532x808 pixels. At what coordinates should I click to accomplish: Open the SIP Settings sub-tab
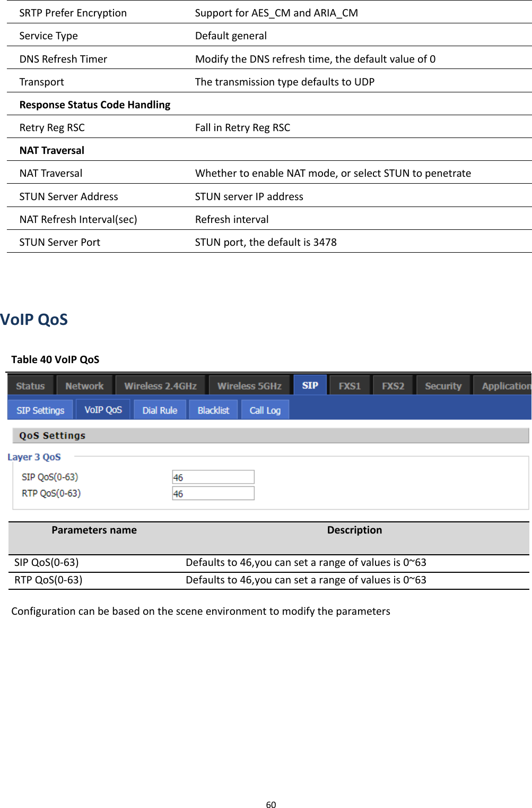40,409
